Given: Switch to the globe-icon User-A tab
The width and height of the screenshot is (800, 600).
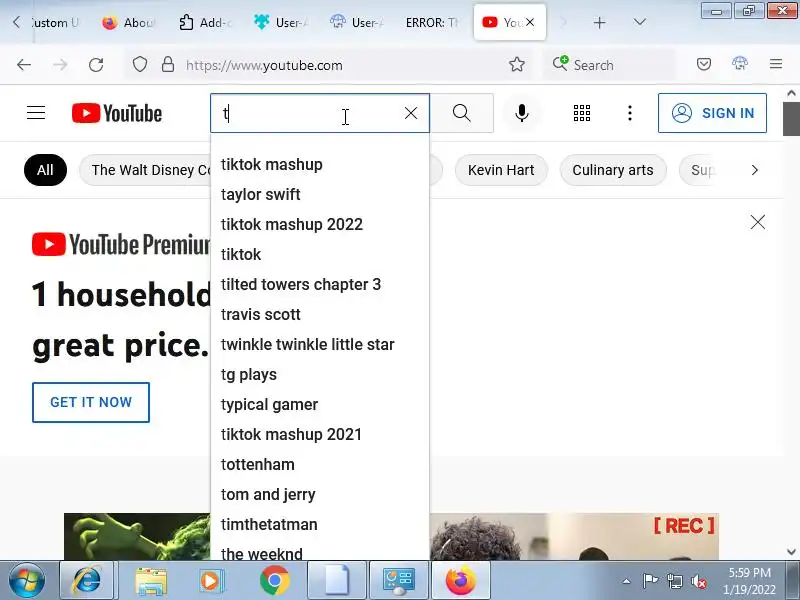Looking at the screenshot, I should [x=356, y=22].
